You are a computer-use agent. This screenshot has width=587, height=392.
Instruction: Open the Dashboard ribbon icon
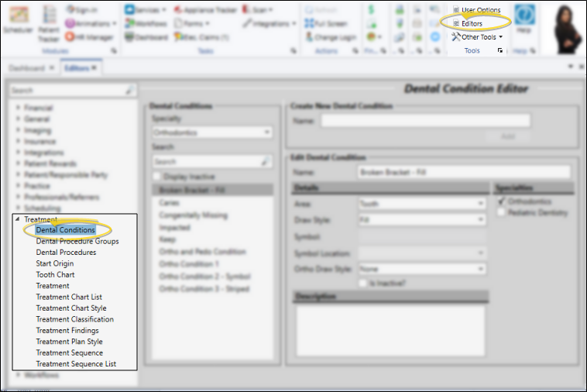(x=146, y=36)
